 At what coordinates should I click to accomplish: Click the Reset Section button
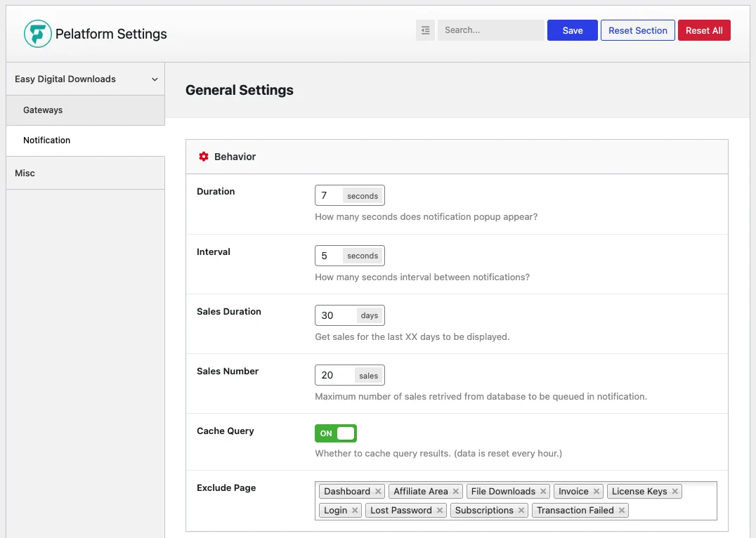637,30
